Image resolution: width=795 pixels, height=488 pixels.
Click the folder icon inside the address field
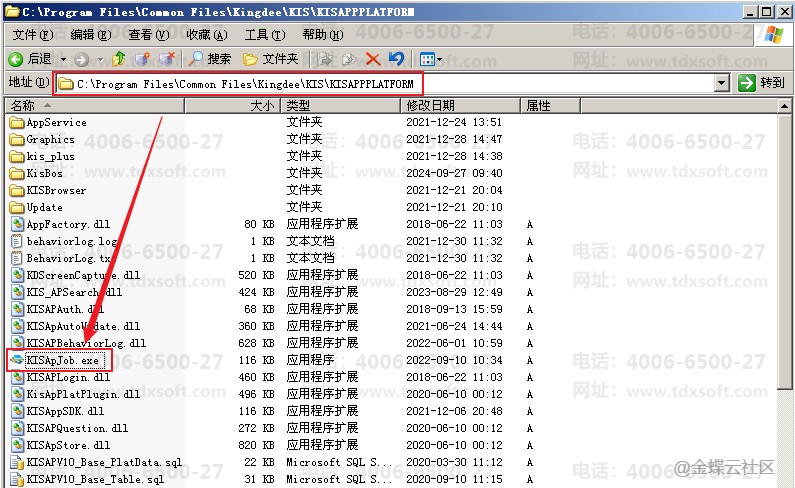click(66, 84)
